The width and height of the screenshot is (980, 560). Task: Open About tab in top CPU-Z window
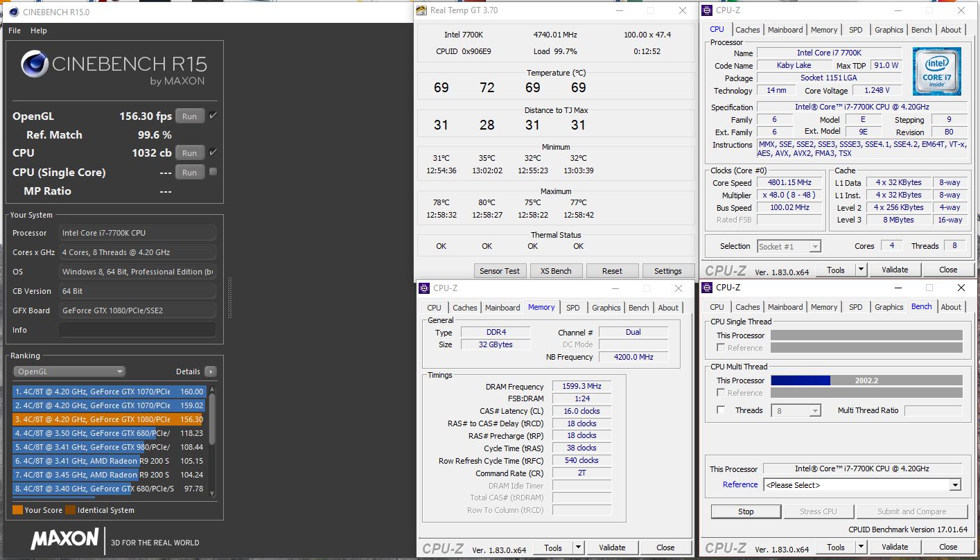tap(951, 29)
